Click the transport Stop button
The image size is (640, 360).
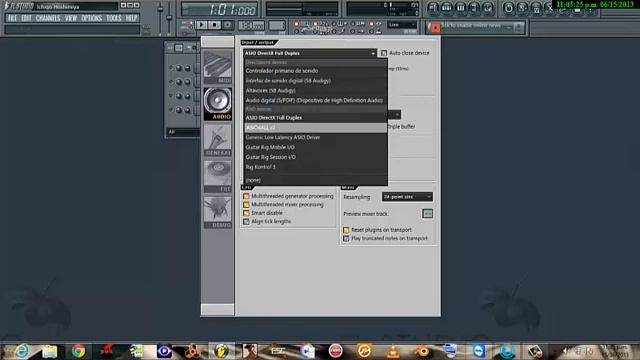pyautogui.click(x=214, y=25)
